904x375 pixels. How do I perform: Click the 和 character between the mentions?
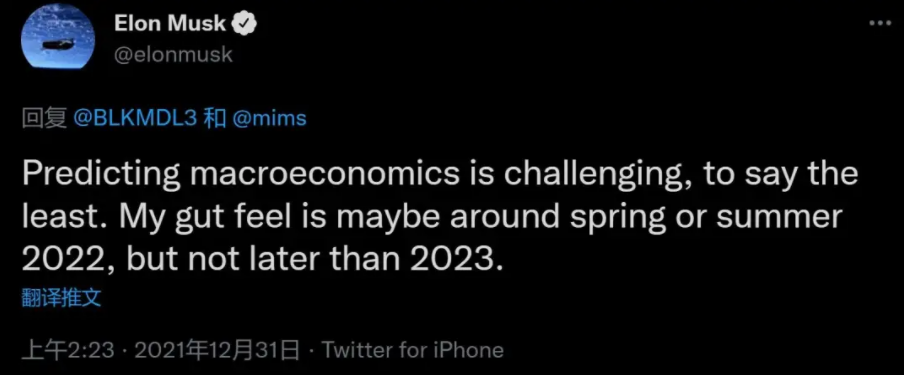pyautogui.click(x=214, y=118)
